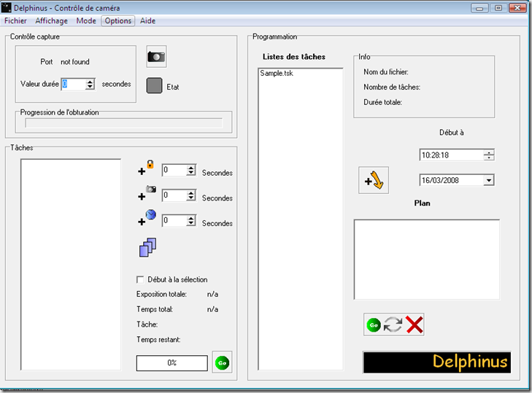Focus the padlock task seconds field
The height and width of the screenshot is (393, 532).
(174, 170)
